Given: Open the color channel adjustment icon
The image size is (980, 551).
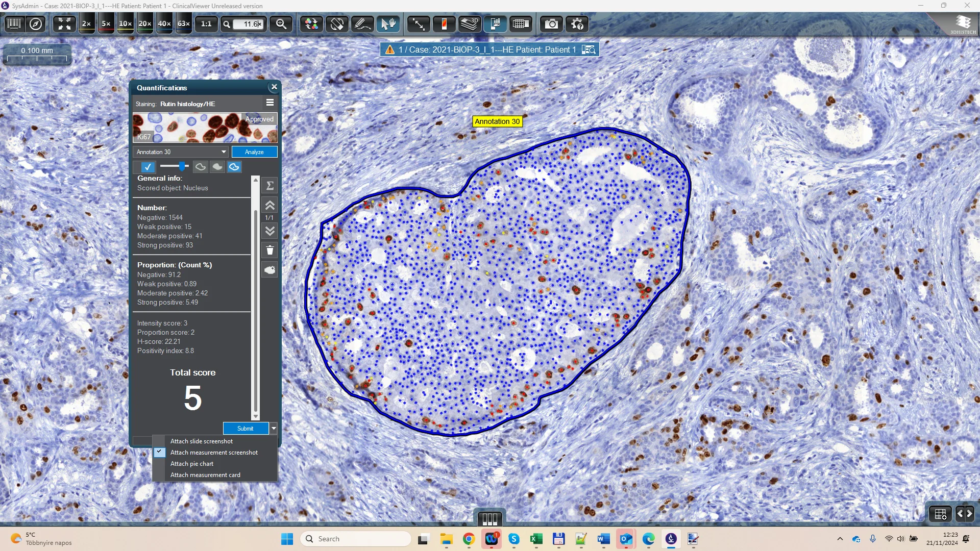Looking at the screenshot, I should tap(311, 24).
